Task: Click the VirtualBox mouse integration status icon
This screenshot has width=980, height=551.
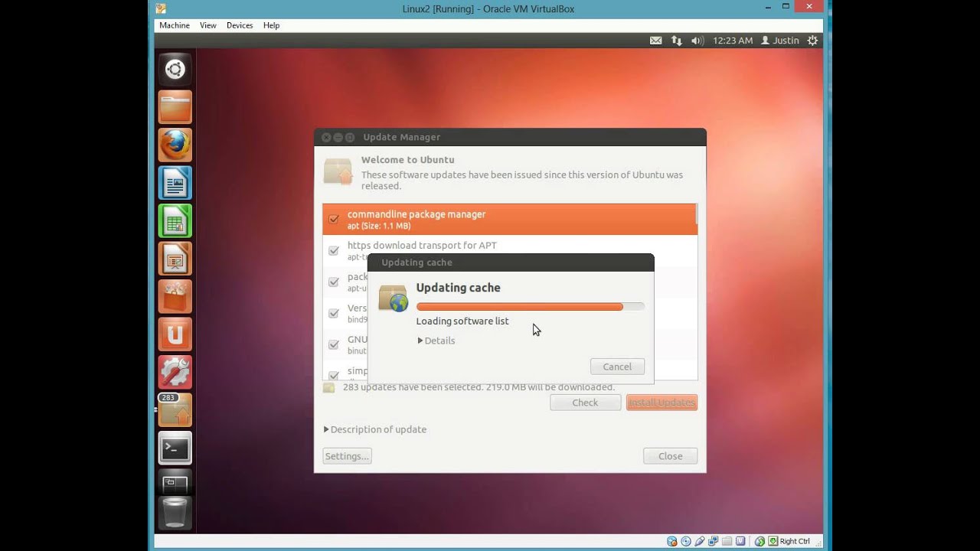Action: click(759, 541)
